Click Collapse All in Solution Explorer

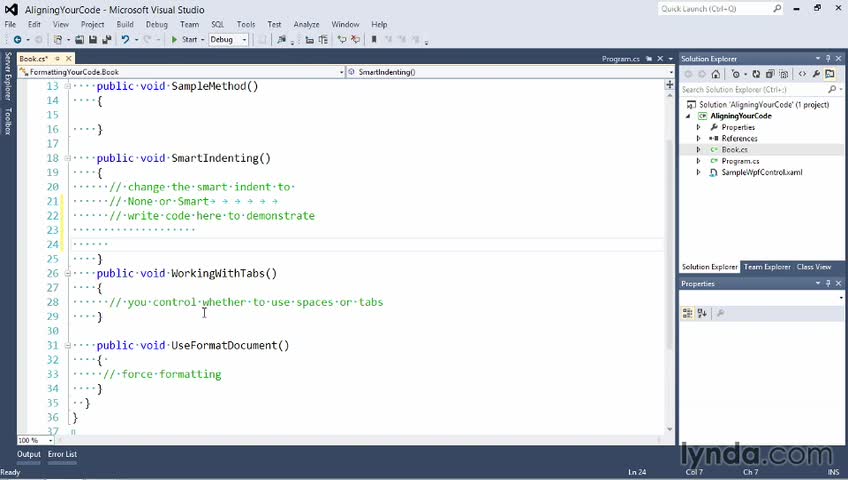pyautogui.click(x=770, y=74)
